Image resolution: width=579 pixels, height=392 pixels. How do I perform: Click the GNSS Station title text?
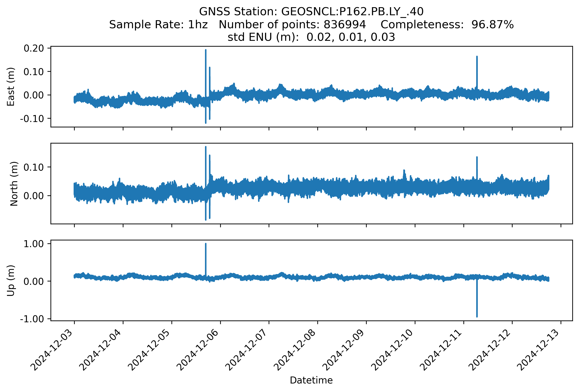311,12
